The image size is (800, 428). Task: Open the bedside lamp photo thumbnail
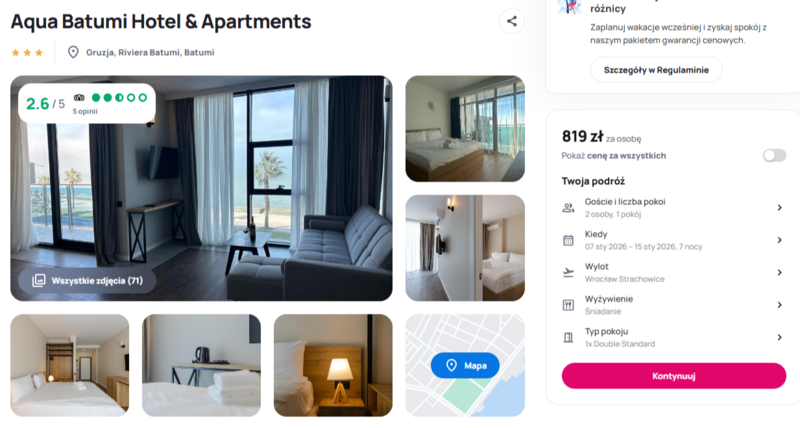coord(333,365)
